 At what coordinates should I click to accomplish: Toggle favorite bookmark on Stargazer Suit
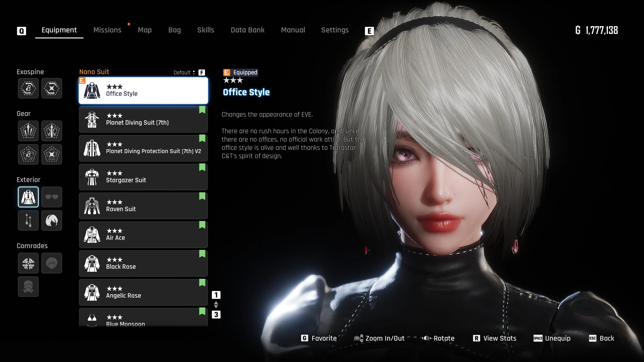202,167
